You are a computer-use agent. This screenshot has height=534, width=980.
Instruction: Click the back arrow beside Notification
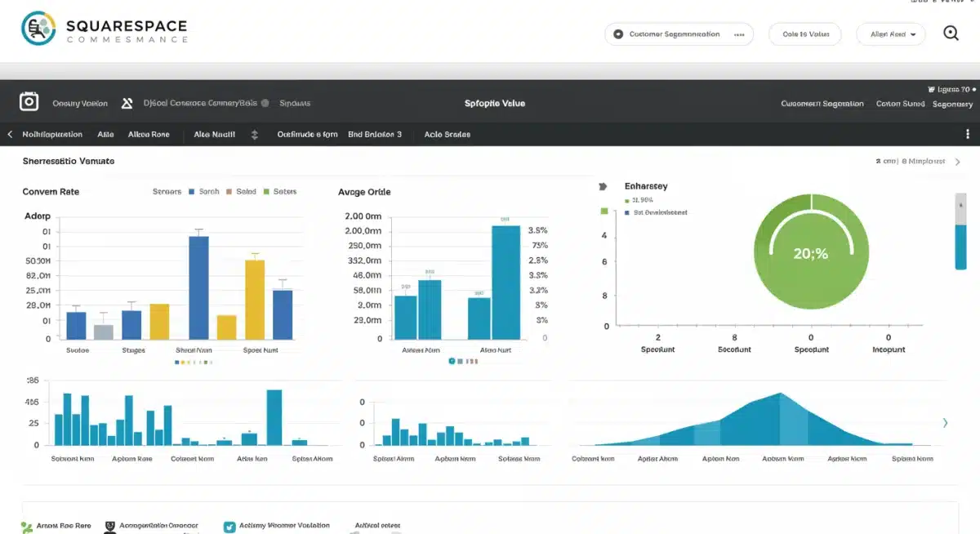(8, 134)
